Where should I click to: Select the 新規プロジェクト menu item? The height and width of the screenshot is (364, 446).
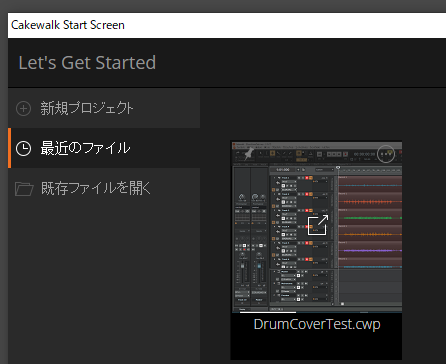point(104,108)
